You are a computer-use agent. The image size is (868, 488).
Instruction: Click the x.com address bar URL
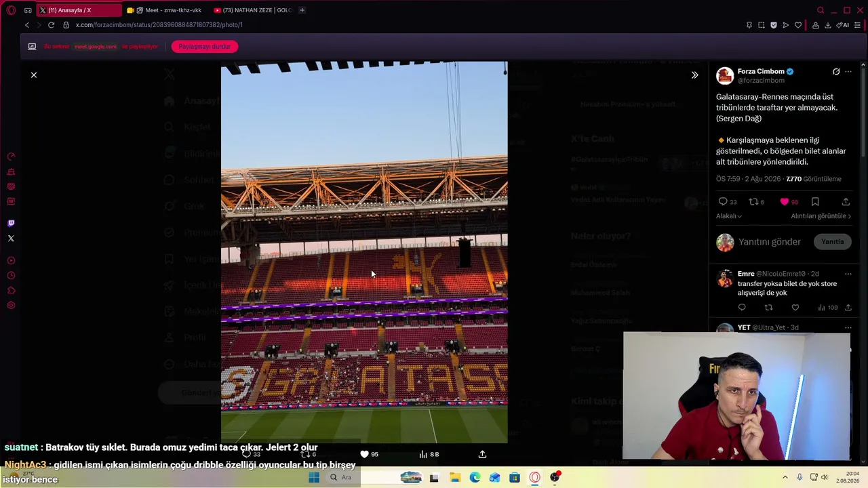[159, 25]
